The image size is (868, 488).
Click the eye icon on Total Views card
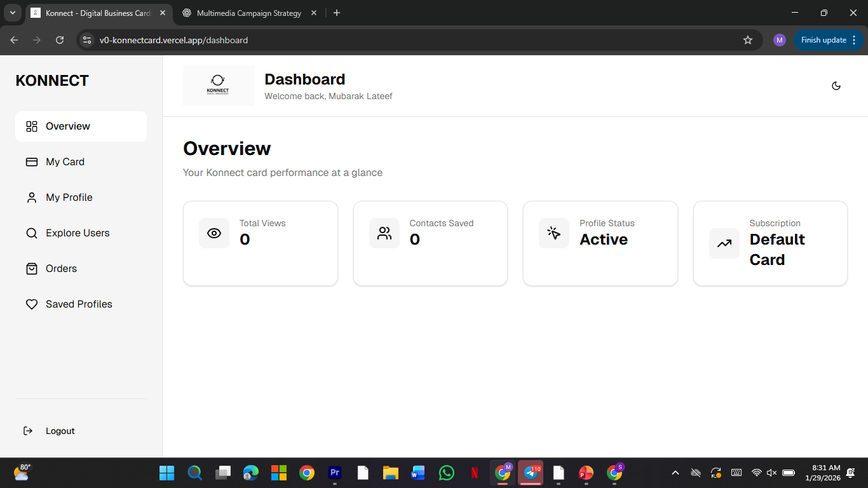(214, 233)
